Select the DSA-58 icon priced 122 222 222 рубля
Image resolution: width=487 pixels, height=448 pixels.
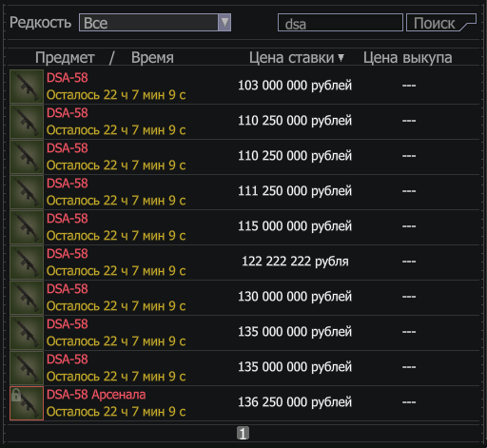(x=27, y=263)
